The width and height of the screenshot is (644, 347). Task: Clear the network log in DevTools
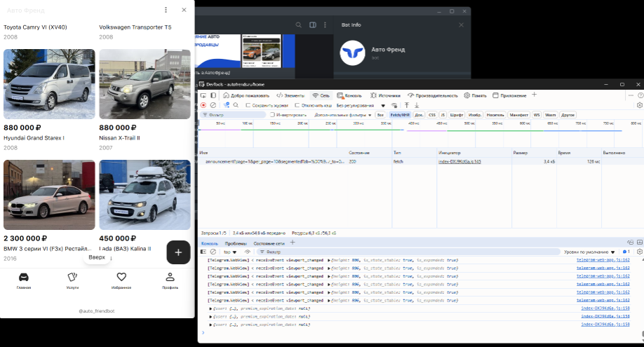click(x=213, y=105)
